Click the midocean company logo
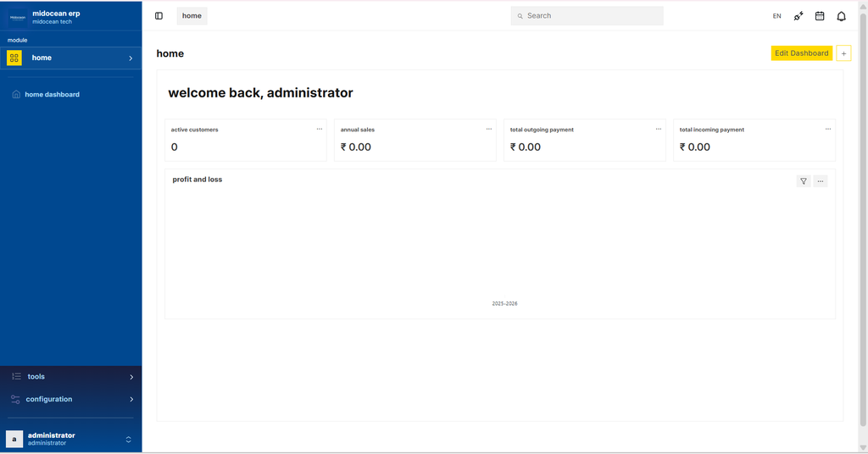 (x=18, y=17)
